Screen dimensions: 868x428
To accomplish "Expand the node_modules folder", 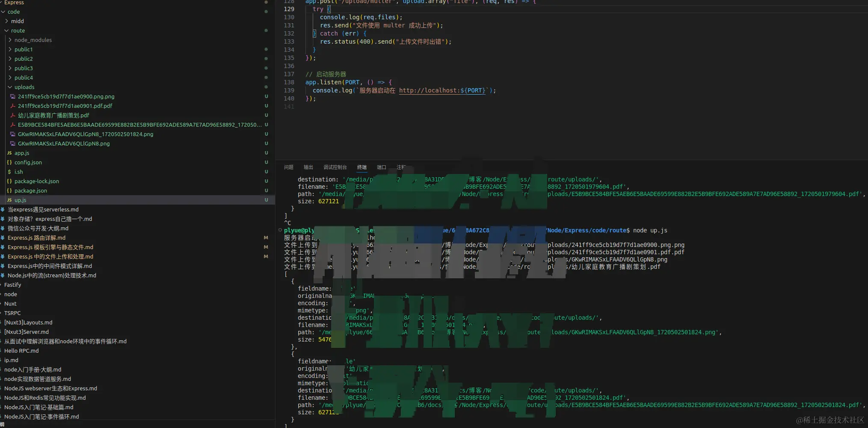I will click(10, 40).
